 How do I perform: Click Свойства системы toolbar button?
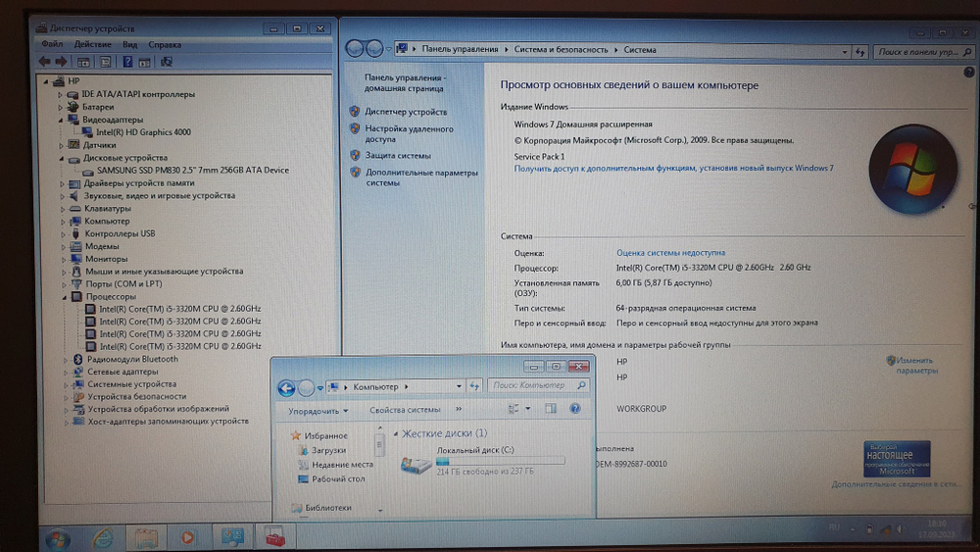pyautogui.click(x=405, y=410)
